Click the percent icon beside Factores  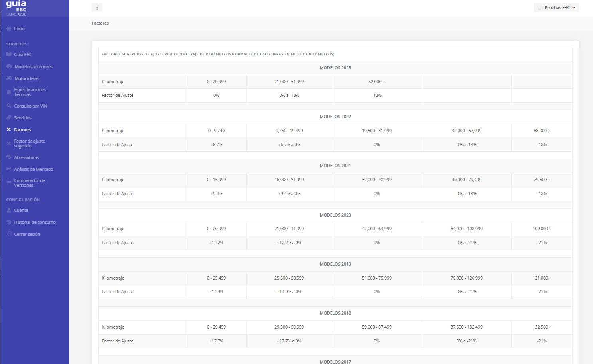[9, 130]
